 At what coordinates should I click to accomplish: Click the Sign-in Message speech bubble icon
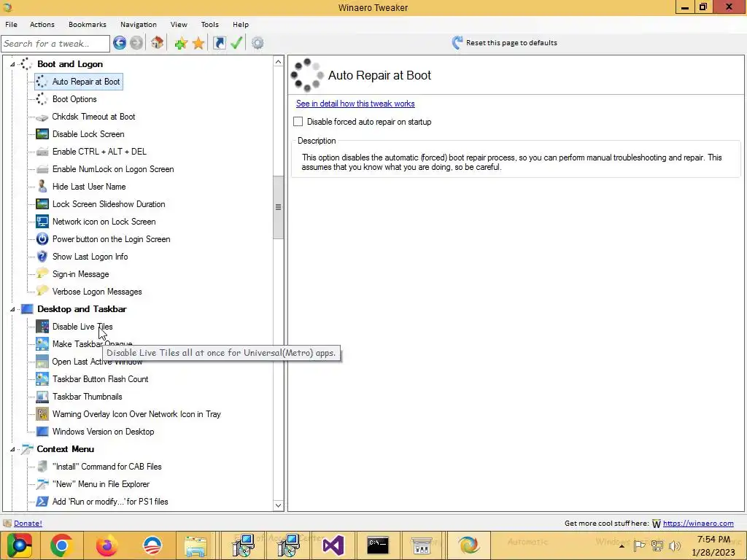42,274
